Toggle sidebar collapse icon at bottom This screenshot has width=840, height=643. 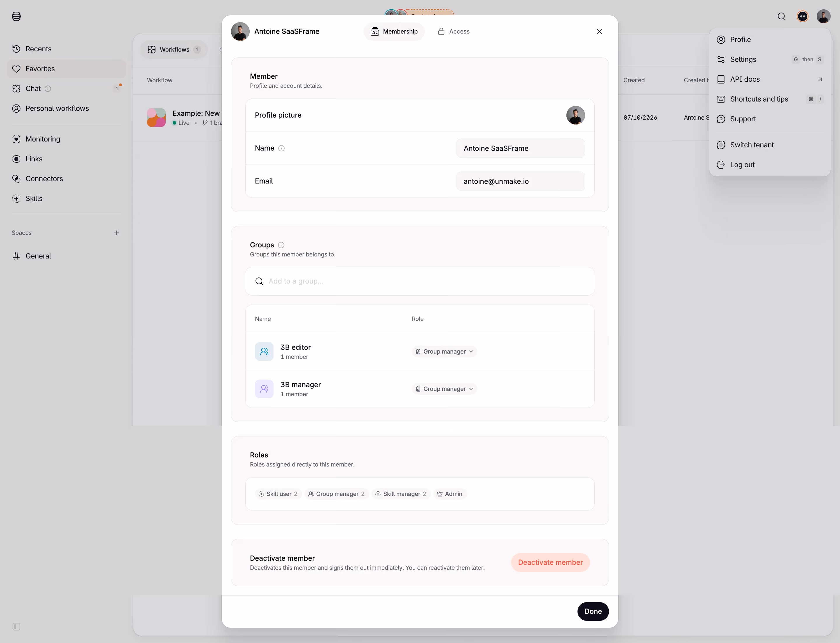[16, 627]
